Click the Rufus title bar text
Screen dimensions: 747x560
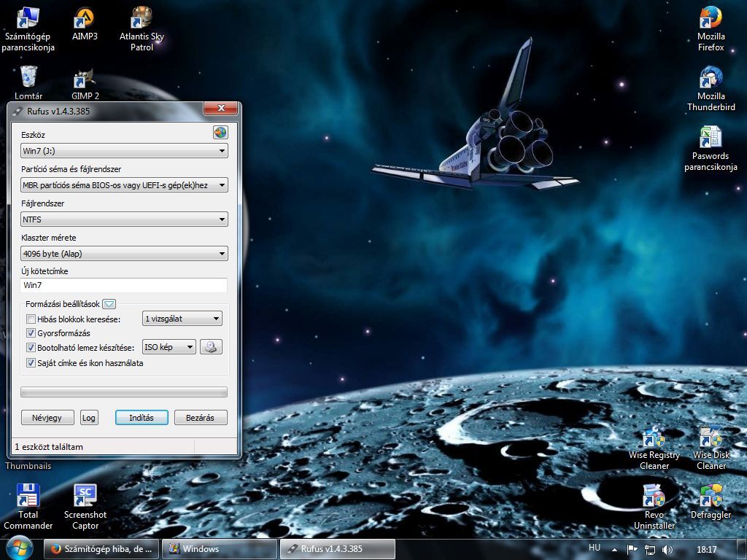point(58,112)
